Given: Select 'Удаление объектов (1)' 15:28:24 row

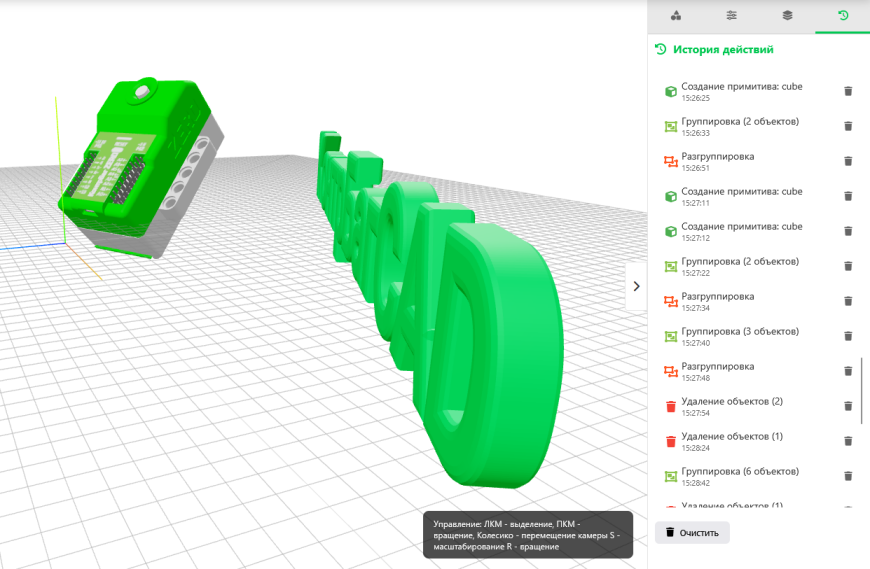Looking at the screenshot, I should coord(758,441).
